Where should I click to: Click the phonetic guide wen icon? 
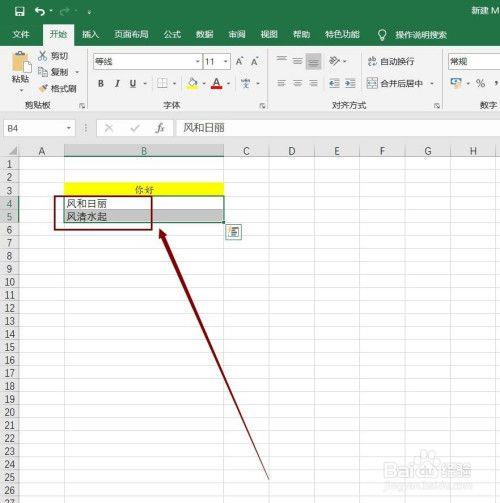pos(246,83)
